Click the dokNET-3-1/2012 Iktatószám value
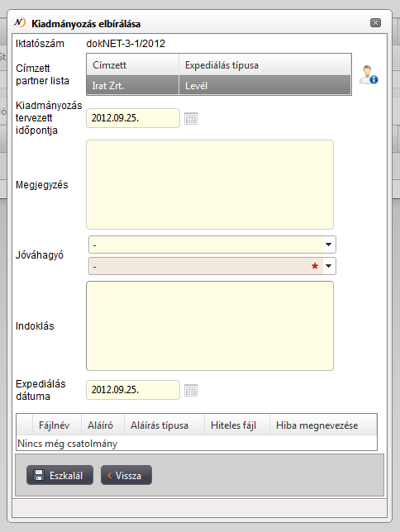This screenshot has width=400, height=532. [126, 44]
